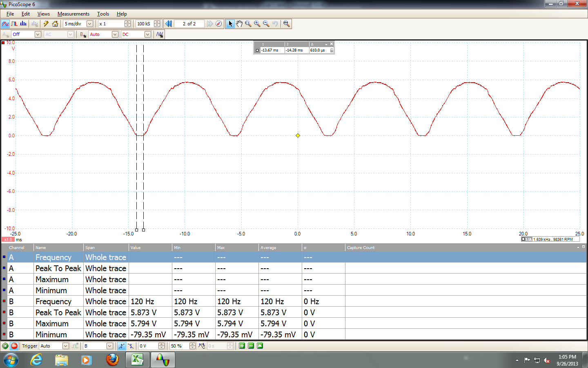Open the trigger mode Auto dropdown
The width and height of the screenshot is (588, 368).
click(x=66, y=346)
